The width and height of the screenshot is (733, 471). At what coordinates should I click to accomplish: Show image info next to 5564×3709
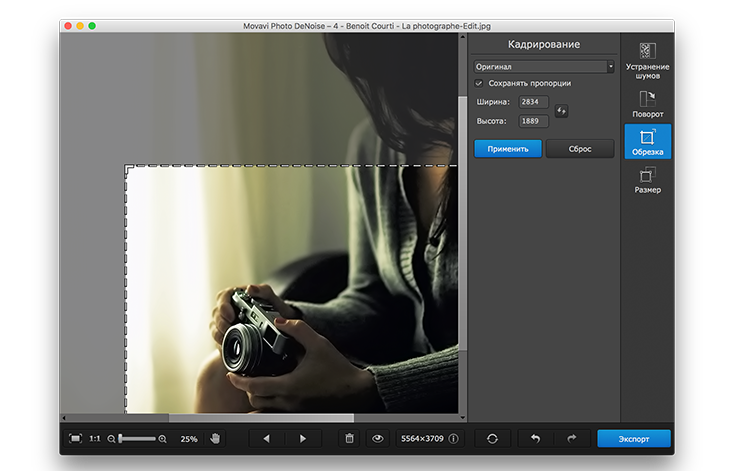(x=453, y=439)
